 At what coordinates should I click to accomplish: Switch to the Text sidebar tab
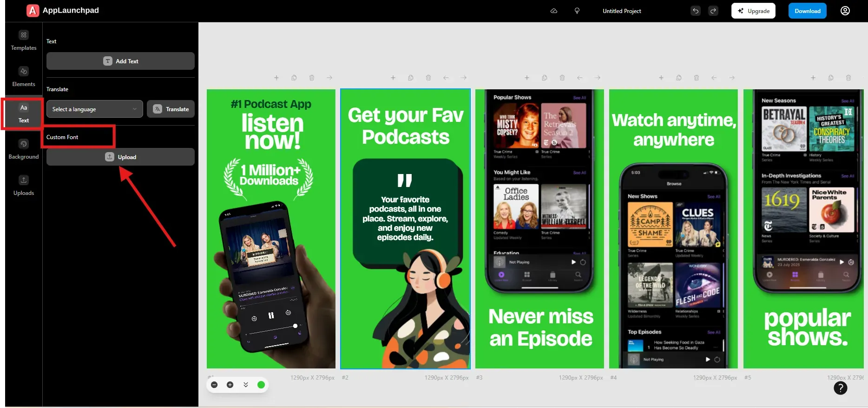coord(24,113)
